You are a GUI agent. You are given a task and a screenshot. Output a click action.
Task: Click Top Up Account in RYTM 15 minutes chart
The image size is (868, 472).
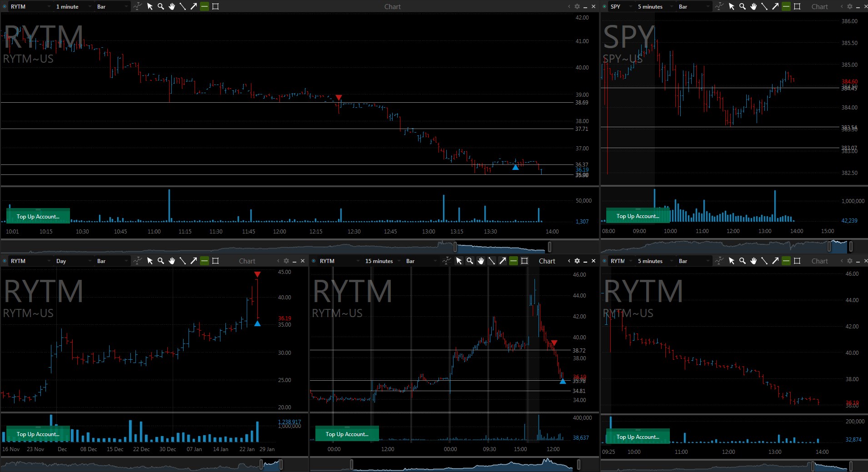tap(347, 433)
